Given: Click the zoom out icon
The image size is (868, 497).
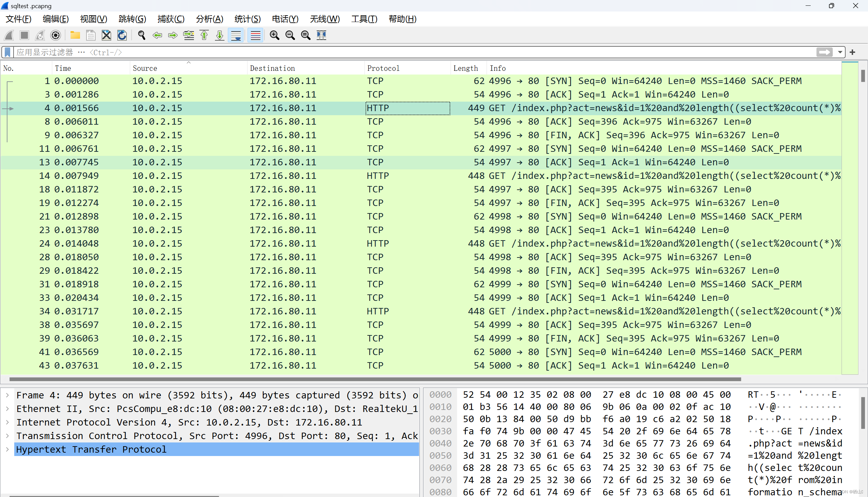Looking at the screenshot, I should pyautogui.click(x=290, y=35).
